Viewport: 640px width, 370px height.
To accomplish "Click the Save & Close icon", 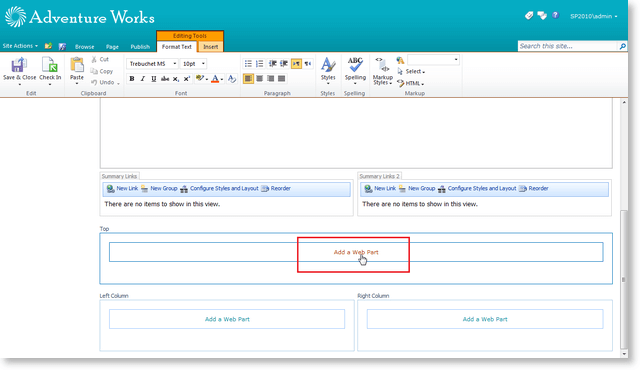I will [x=19, y=64].
